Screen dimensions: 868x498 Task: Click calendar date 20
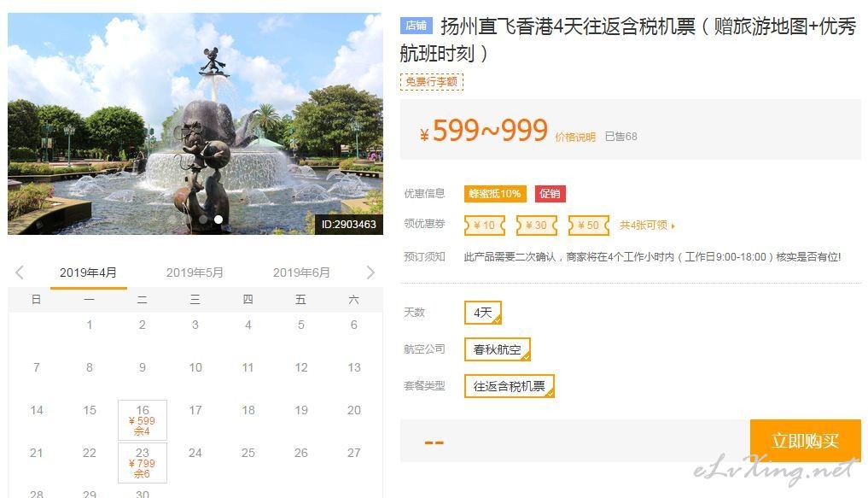[x=354, y=410]
